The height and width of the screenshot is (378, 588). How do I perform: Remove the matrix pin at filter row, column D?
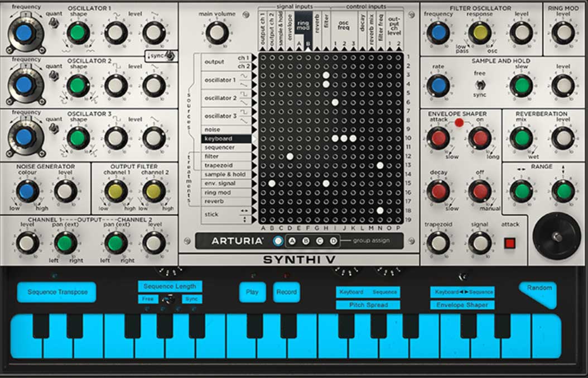290,156
